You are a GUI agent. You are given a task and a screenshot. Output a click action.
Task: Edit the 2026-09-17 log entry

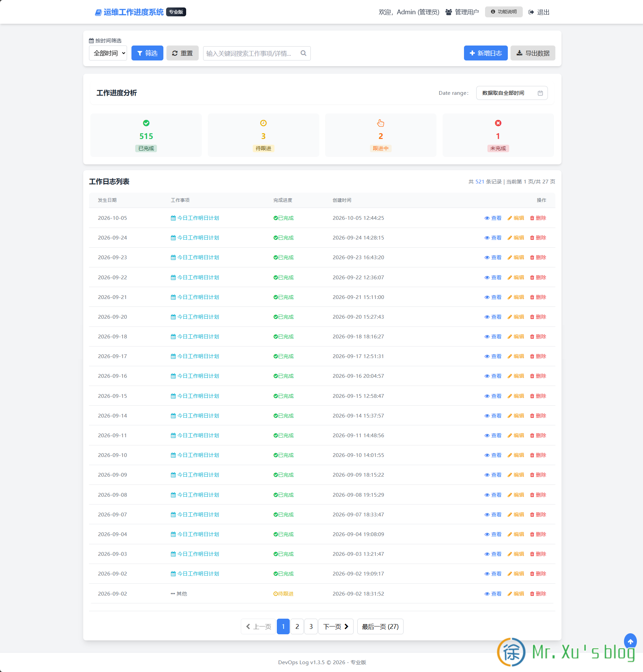516,356
